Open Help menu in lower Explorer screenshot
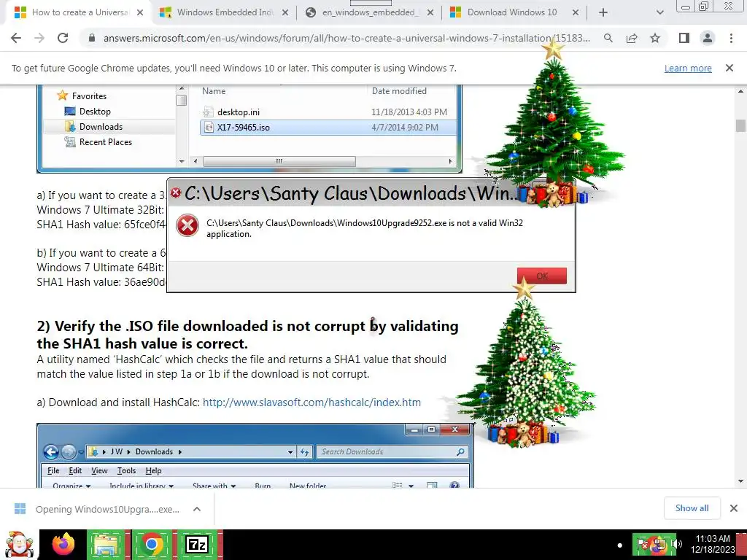The height and width of the screenshot is (560, 747). click(153, 470)
